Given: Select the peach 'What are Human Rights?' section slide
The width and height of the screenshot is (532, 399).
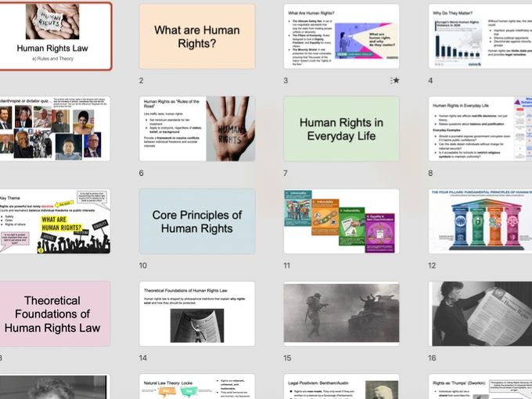Looking at the screenshot, I should click(x=197, y=36).
